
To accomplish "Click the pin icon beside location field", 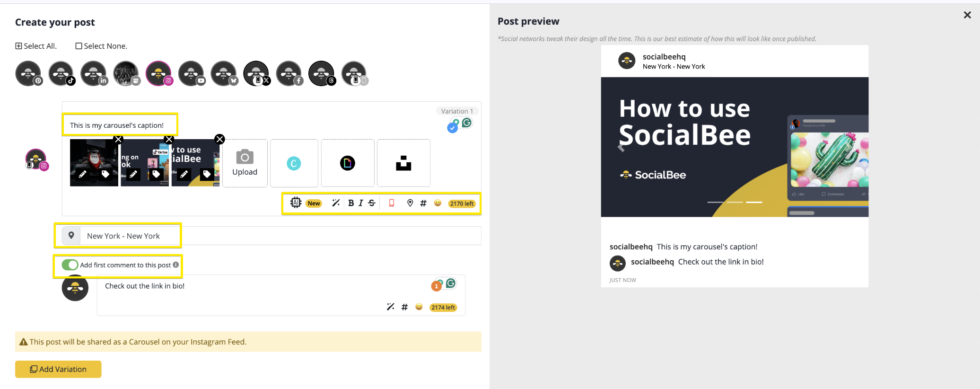I will pos(71,235).
